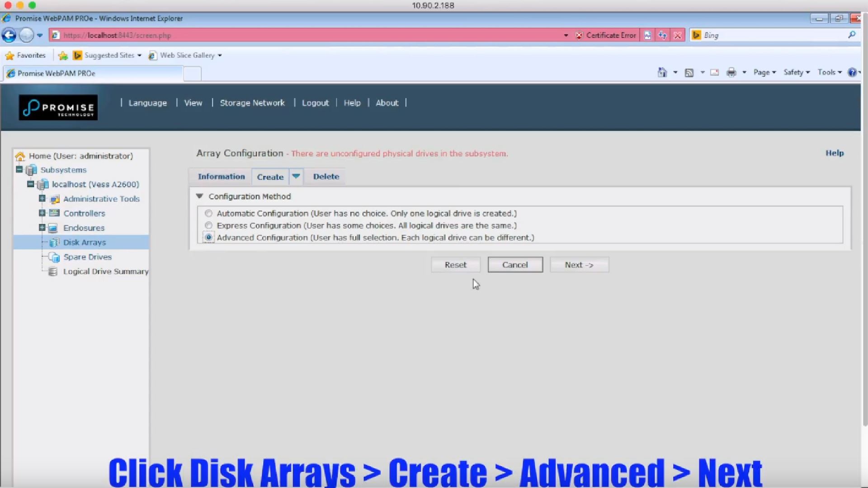Screen dimensions: 868x488
Task: Collapse the Configuration Method section
Action: click(x=199, y=196)
